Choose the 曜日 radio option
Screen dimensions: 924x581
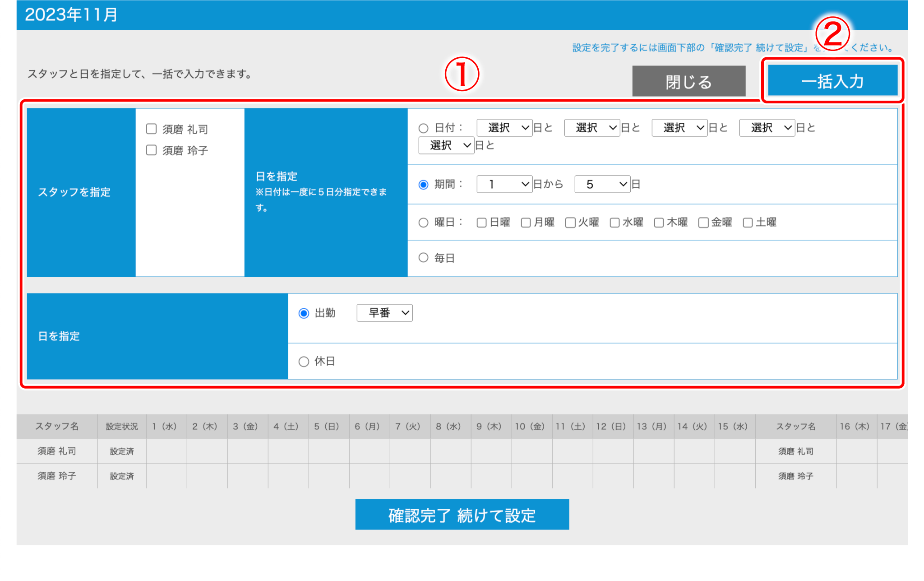423,223
